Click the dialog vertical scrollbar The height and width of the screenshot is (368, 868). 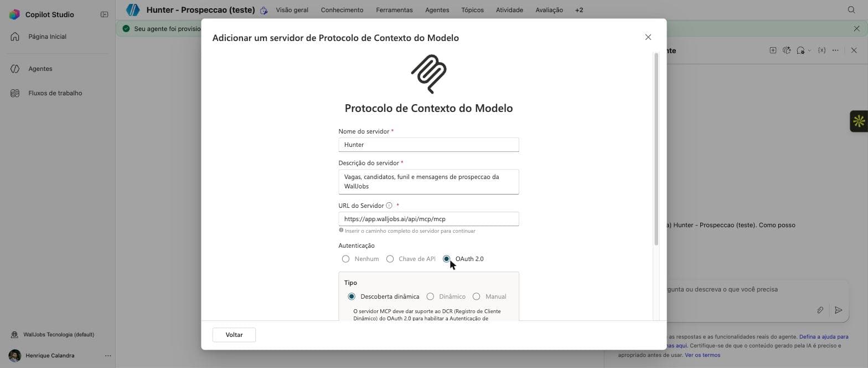[657, 150]
